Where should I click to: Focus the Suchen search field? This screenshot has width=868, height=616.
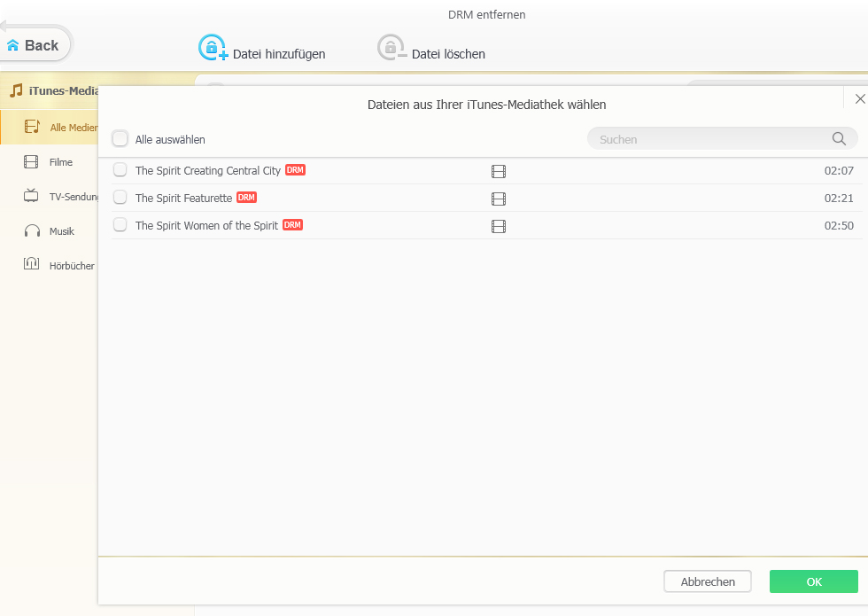tap(709, 139)
